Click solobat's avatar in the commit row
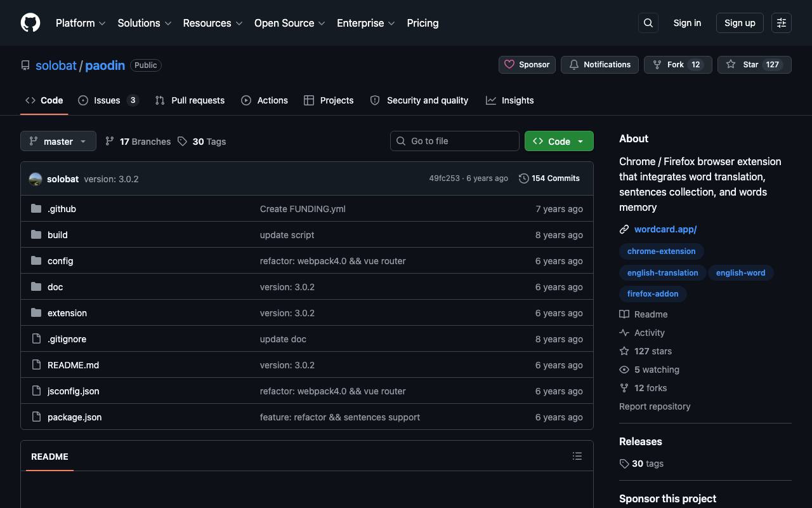812x508 pixels. (x=36, y=179)
